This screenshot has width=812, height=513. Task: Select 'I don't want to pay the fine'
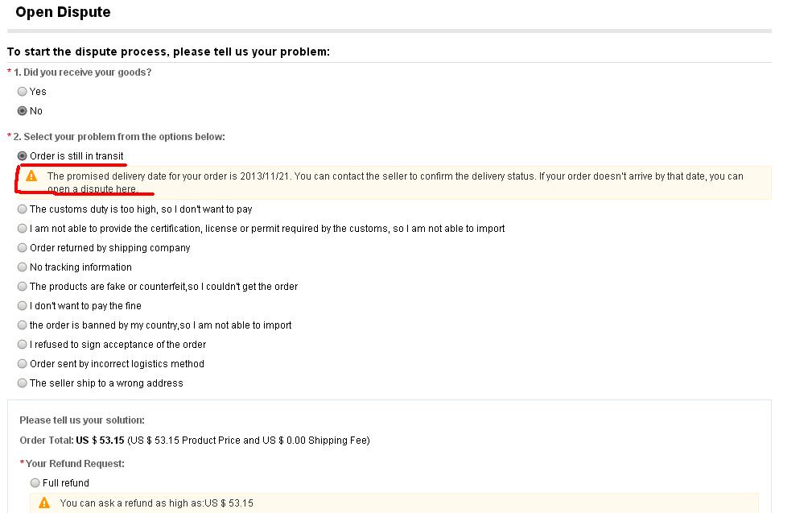point(22,306)
